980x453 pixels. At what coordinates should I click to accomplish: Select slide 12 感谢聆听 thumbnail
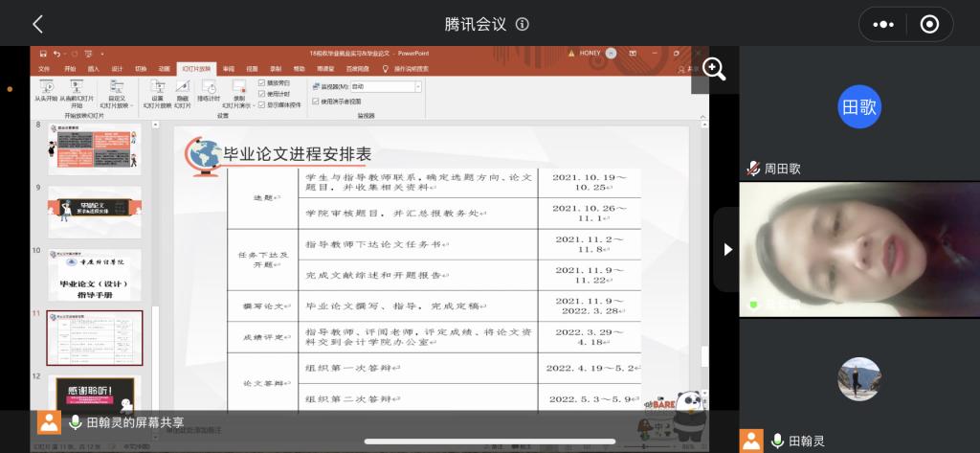(x=95, y=396)
